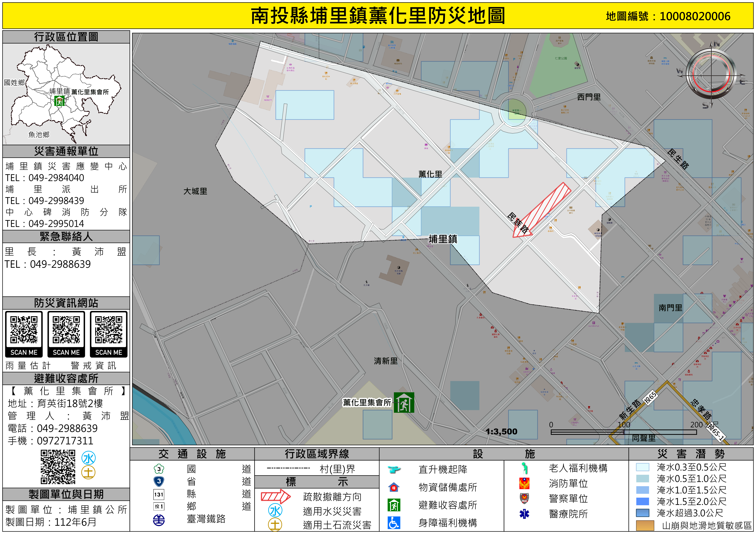Click the green shelter marker in inset map
The height and width of the screenshot is (534, 756).
(x=59, y=101)
